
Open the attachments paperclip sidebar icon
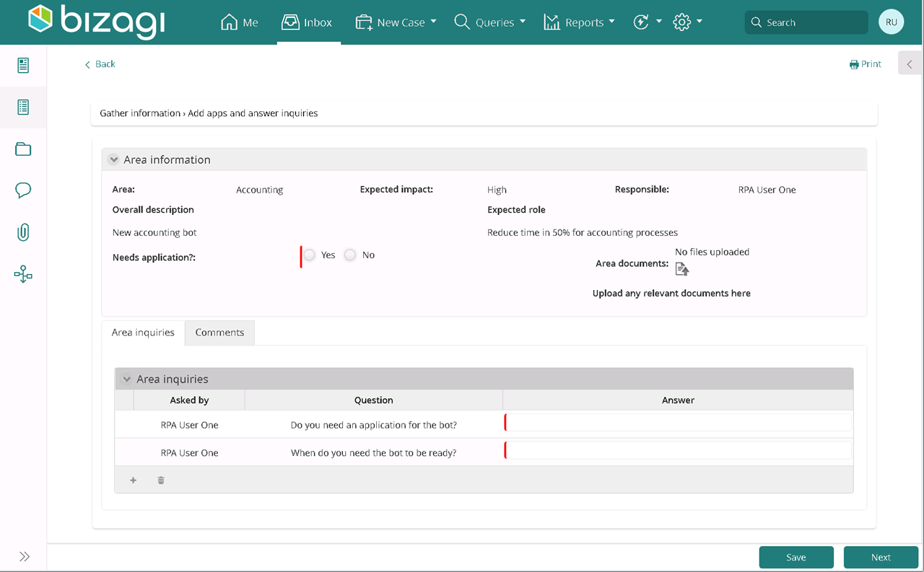pos(23,232)
